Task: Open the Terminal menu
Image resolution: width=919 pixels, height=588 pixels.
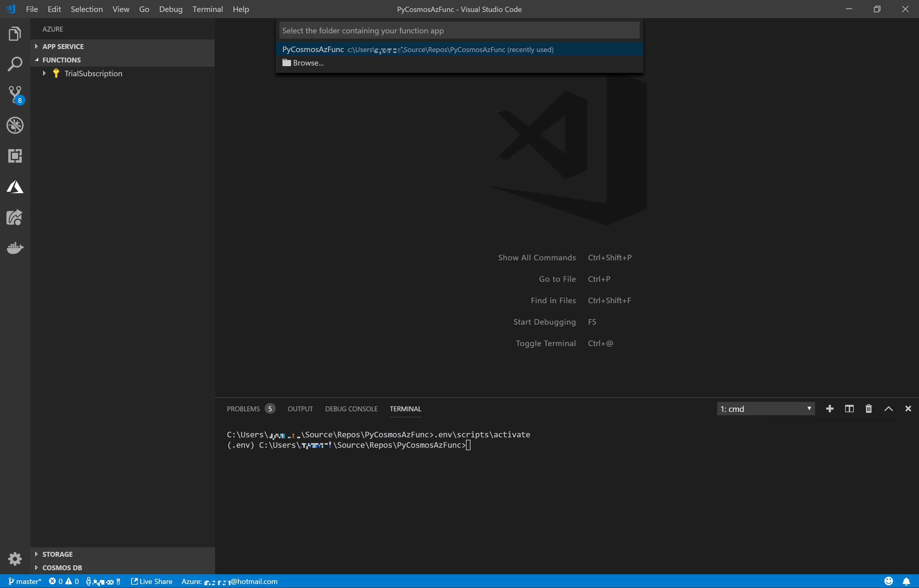Action: (x=207, y=9)
